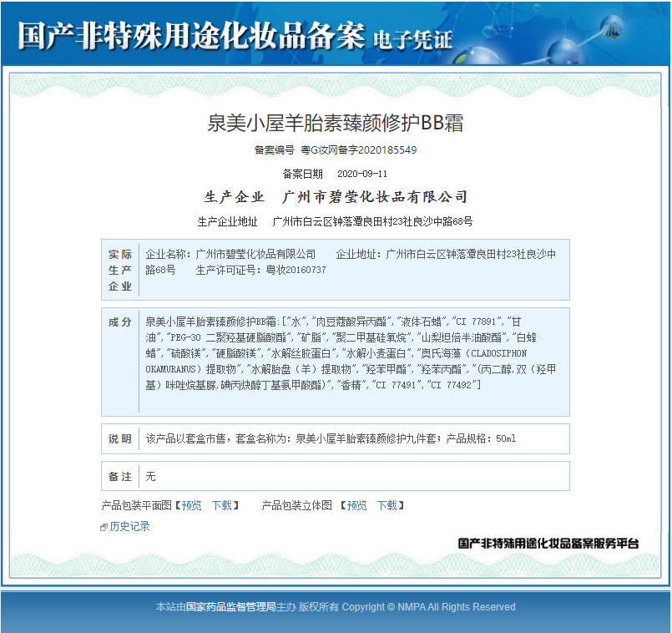Click the ingredient list text block
The width and height of the screenshot is (672, 633).
pyautogui.click(x=351, y=353)
